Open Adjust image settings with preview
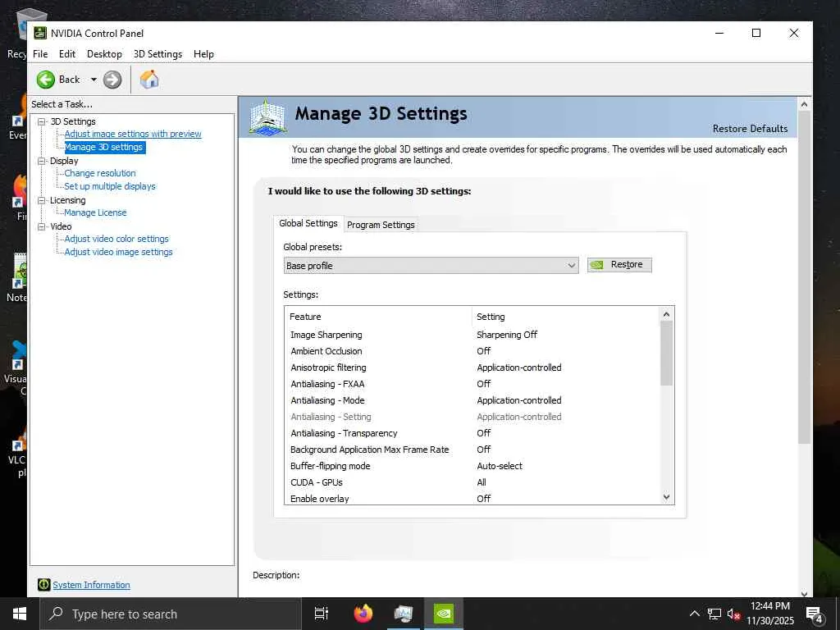Screen dimensions: 840x630 [x=133, y=134]
